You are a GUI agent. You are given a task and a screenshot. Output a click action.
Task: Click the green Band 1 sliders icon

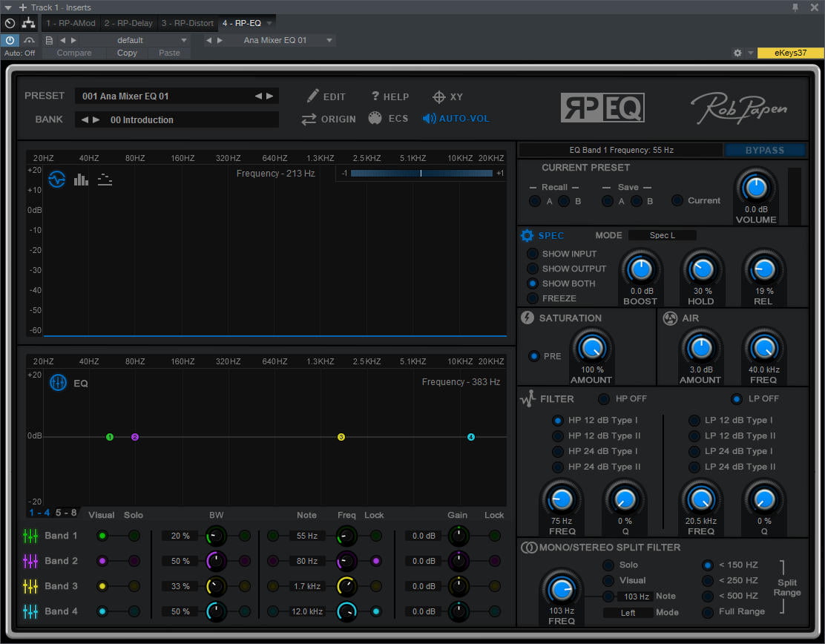pos(30,536)
